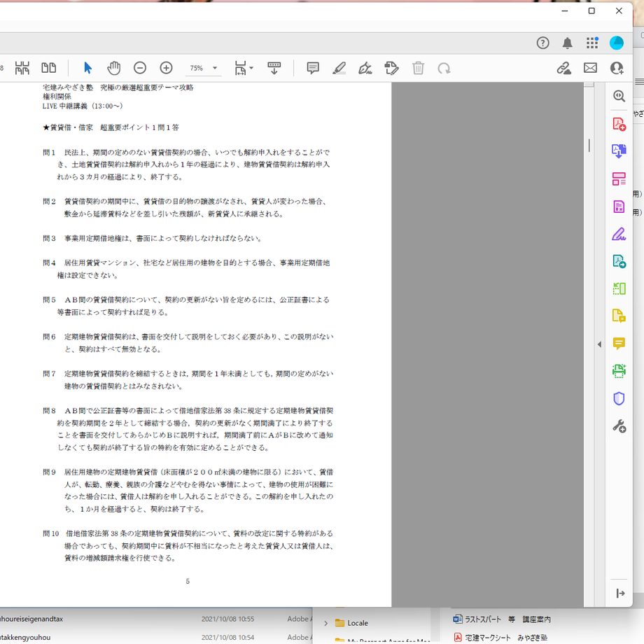644x644 pixels.
Task: Maximize the Acrobat window
Action: pos(591,10)
